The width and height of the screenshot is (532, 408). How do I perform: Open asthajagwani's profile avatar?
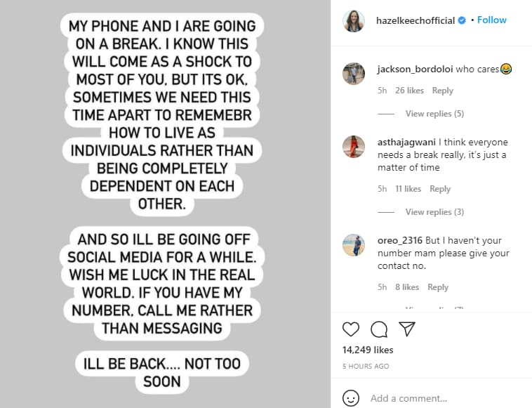[x=354, y=147]
